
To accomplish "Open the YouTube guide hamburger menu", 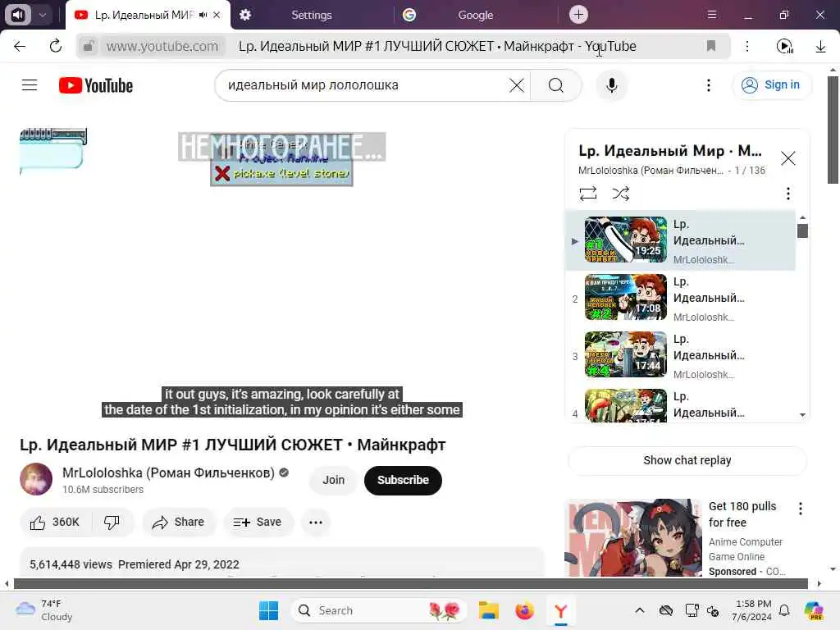I will coord(30,85).
